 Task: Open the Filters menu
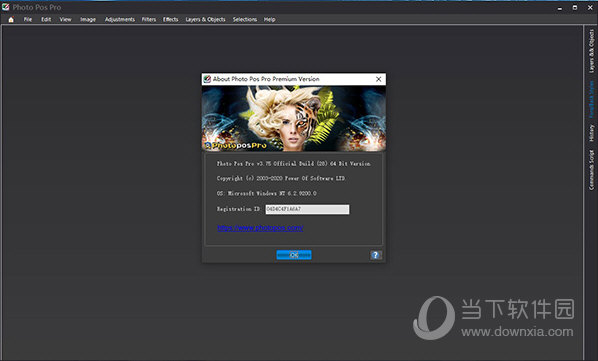[x=149, y=19]
